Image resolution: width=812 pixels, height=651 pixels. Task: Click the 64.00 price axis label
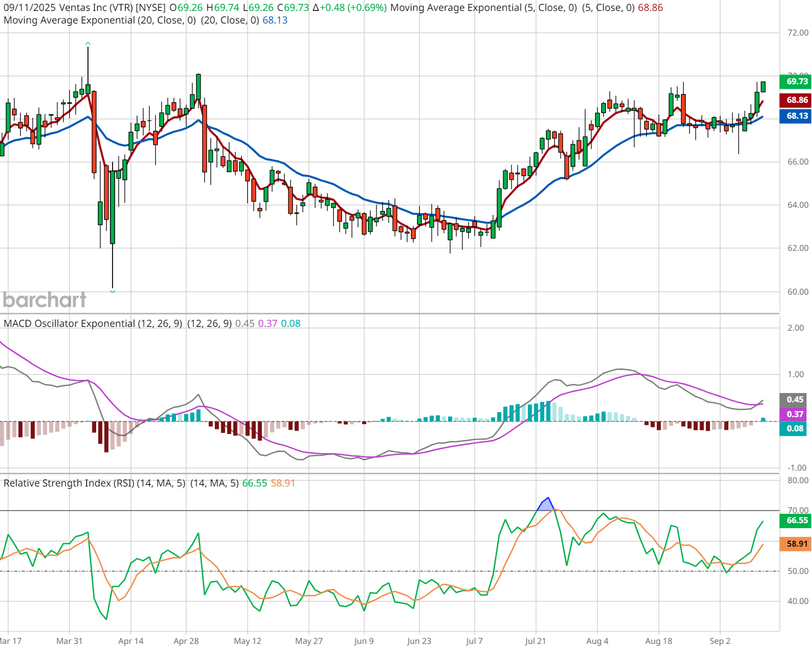pos(798,205)
